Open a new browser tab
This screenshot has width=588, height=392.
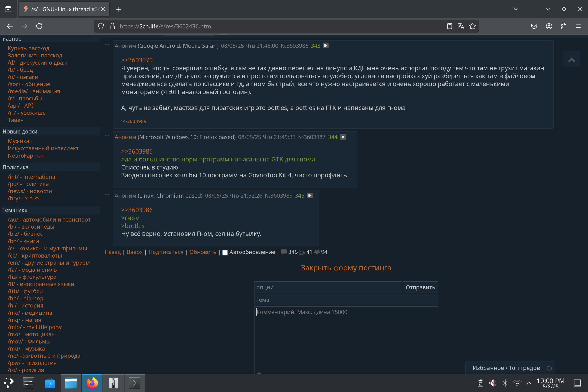[x=118, y=9]
